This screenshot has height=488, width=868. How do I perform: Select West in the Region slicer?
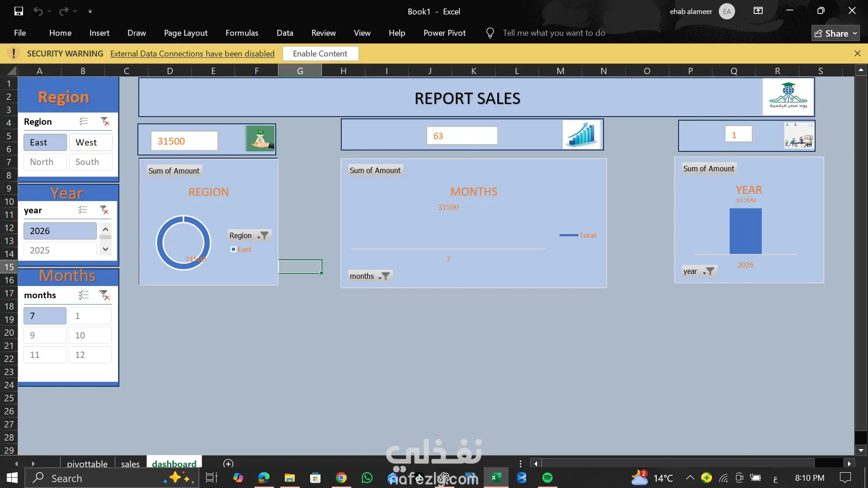[90, 142]
